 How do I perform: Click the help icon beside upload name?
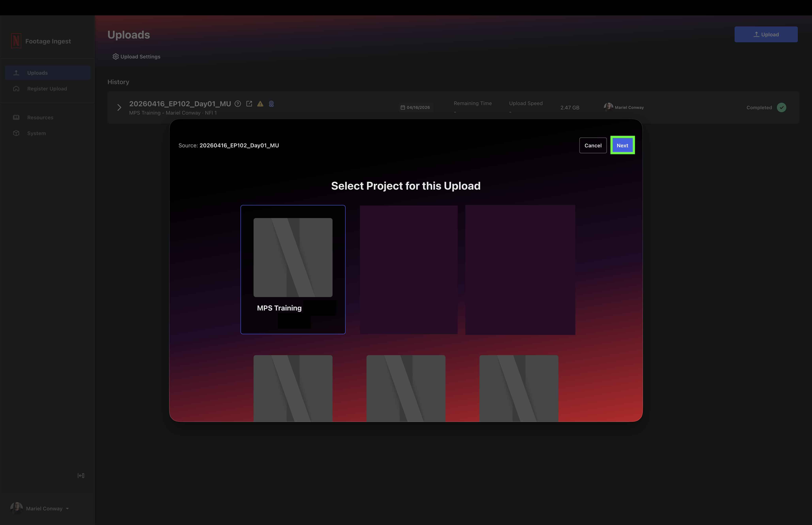238,104
